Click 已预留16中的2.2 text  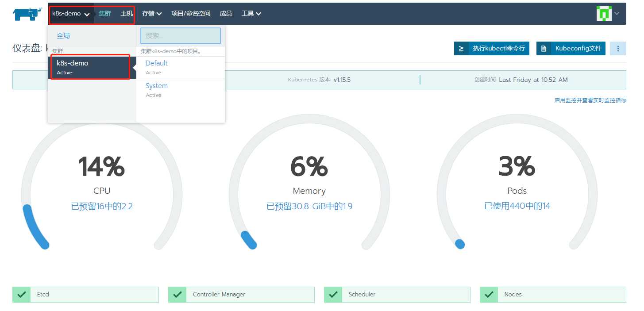102,206
